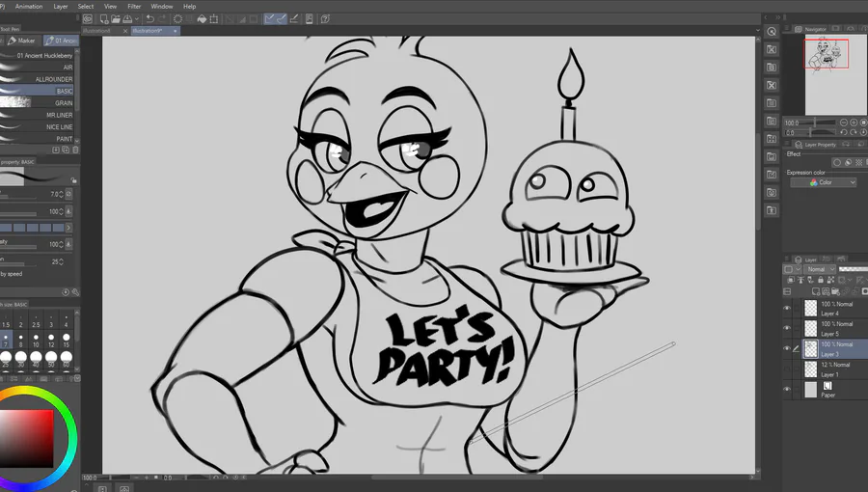Screen dimensions: 868x492
Task: Click duplicate sub tool icon
Action: tap(66, 150)
